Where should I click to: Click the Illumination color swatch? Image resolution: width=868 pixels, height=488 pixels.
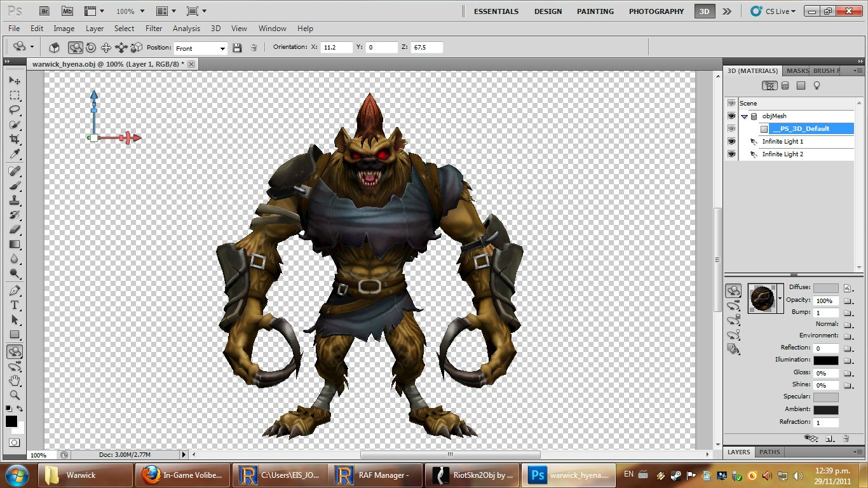coord(826,360)
